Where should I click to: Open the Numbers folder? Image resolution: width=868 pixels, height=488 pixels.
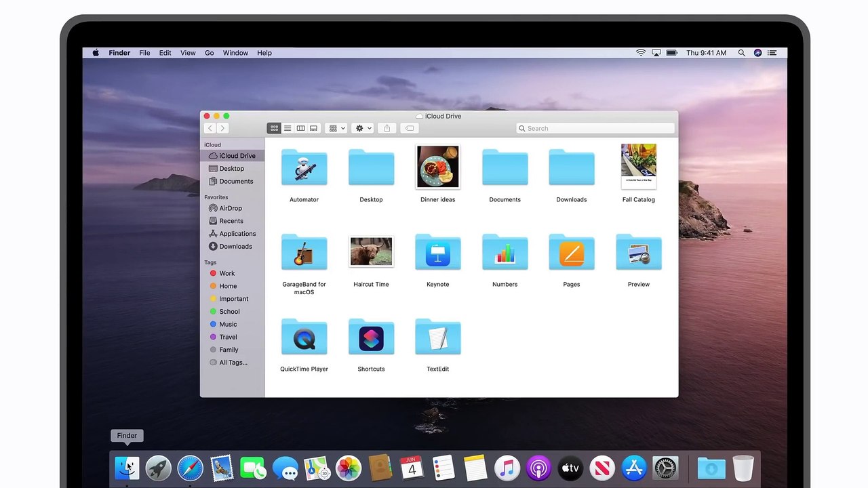(505, 252)
